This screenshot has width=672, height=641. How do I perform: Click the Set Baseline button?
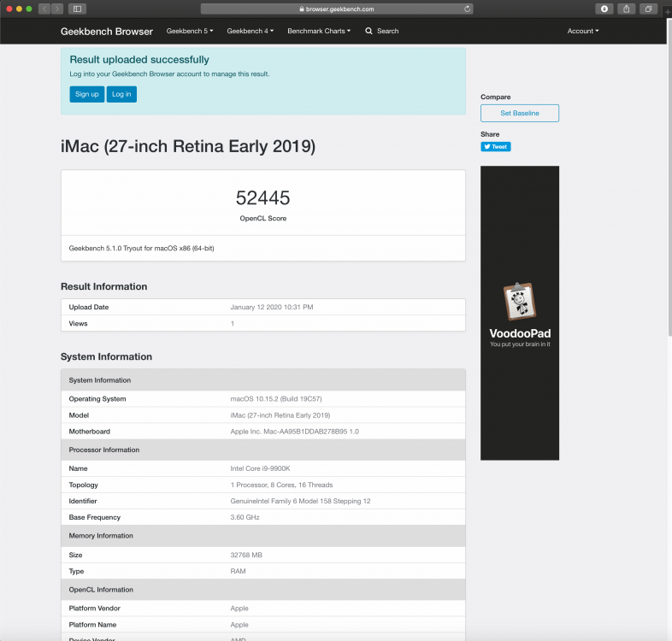coord(520,113)
